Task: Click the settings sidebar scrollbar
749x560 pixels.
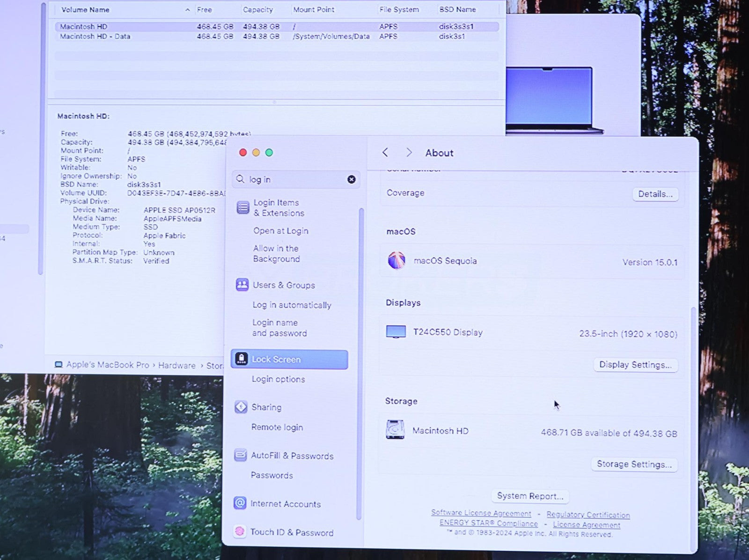Action: 360,364
